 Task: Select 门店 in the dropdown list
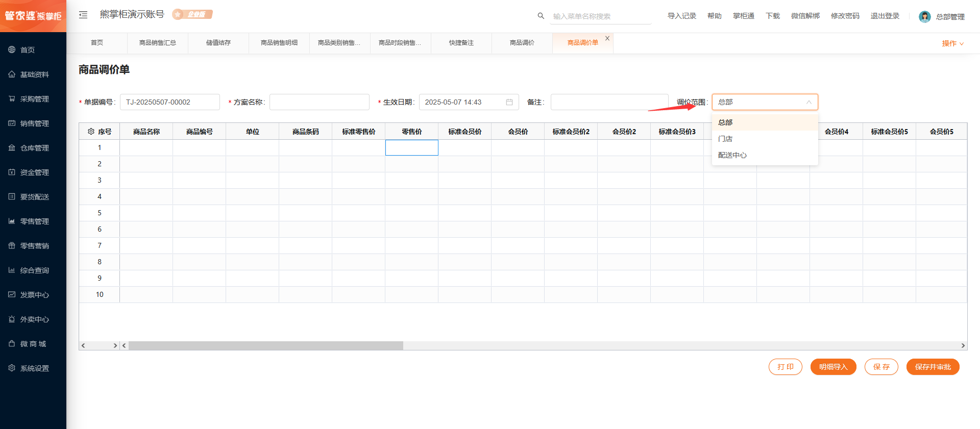tap(765, 139)
